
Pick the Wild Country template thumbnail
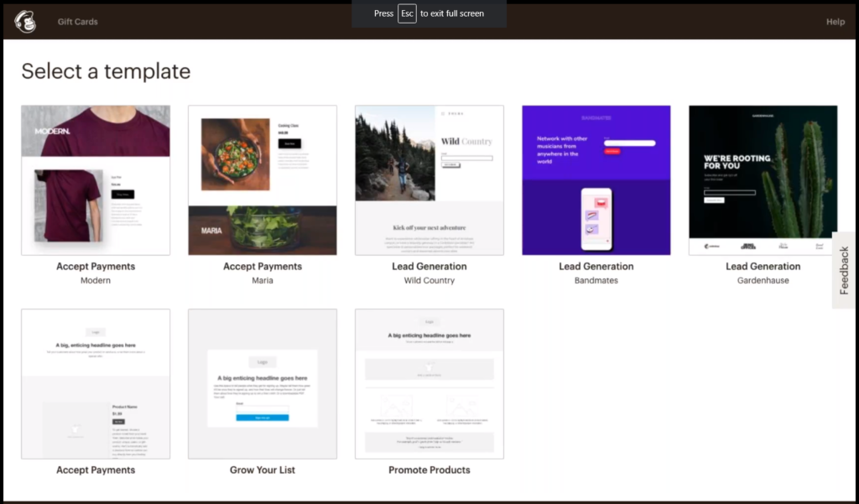(429, 179)
